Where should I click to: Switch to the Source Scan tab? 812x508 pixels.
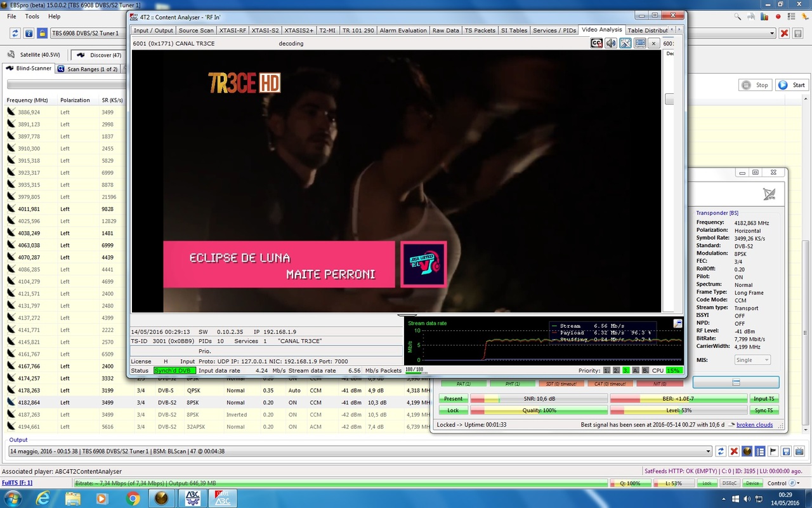tap(196, 30)
